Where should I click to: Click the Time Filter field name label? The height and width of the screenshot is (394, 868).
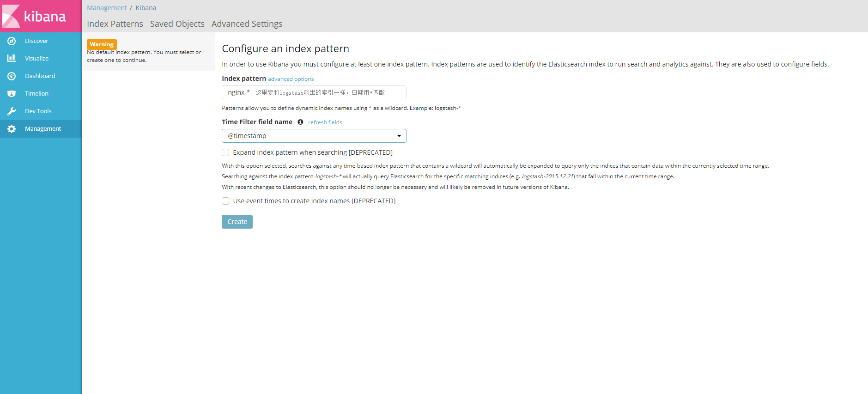click(257, 122)
